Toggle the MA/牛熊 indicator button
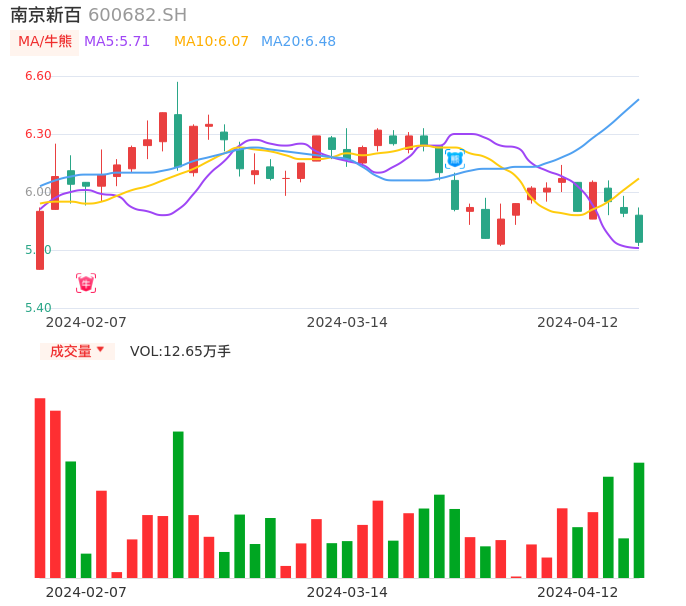Viewport: 686px width, 606px height. pos(45,42)
